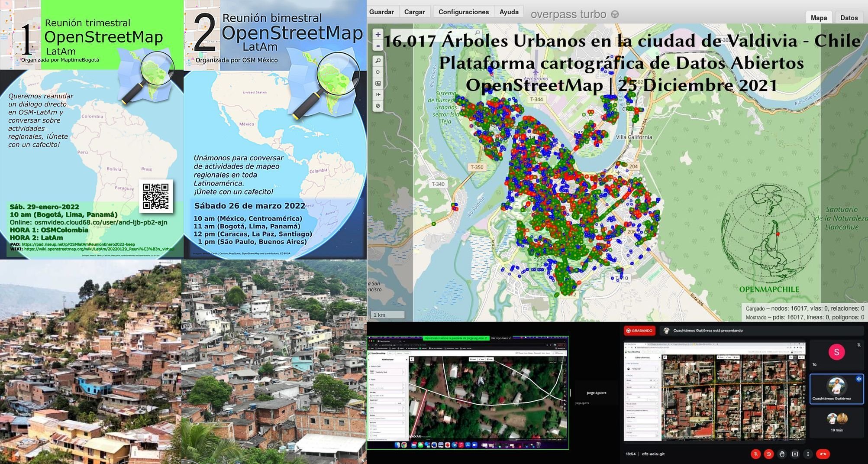Zoom in on the Overpass map
Screen dimensions: 868x464
[x=378, y=35]
